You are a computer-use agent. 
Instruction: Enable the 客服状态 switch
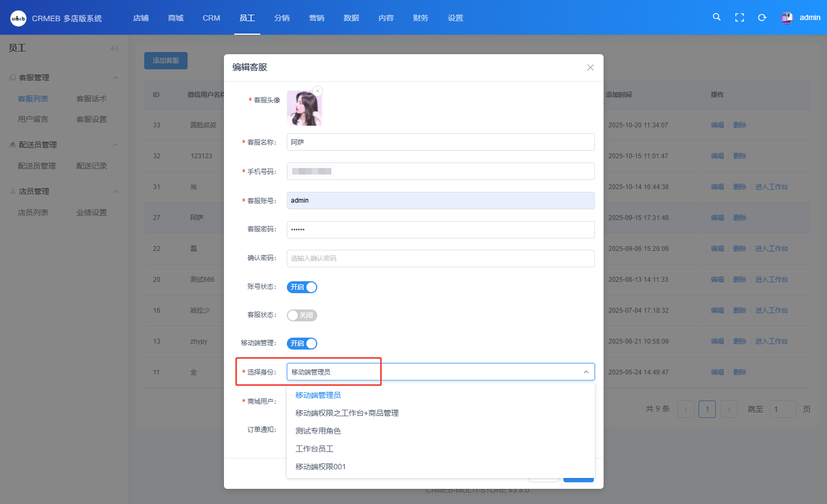302,315
